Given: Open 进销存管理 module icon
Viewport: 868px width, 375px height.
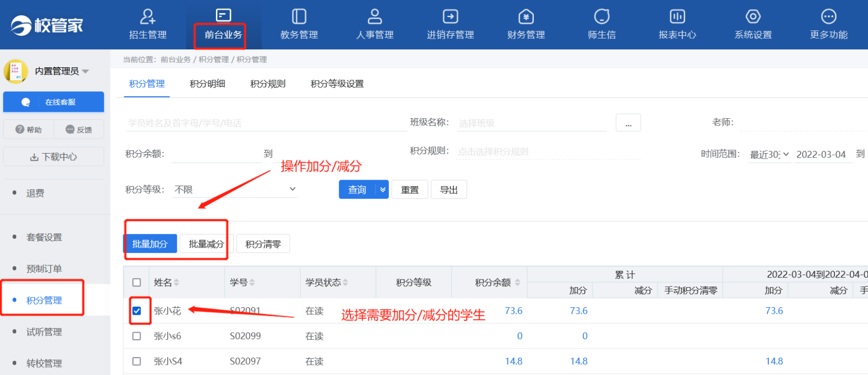Looking at the screenshot, I should click(450, 16).
